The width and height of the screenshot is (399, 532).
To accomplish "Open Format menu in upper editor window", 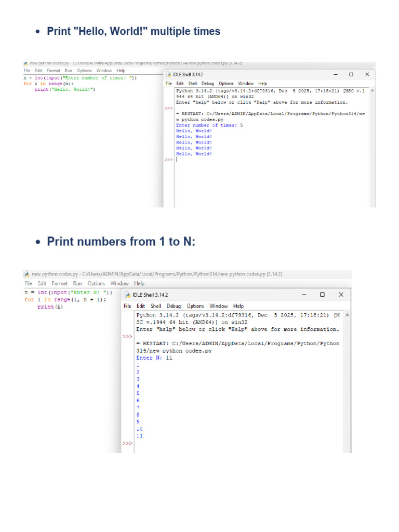I will pos(54,71).
